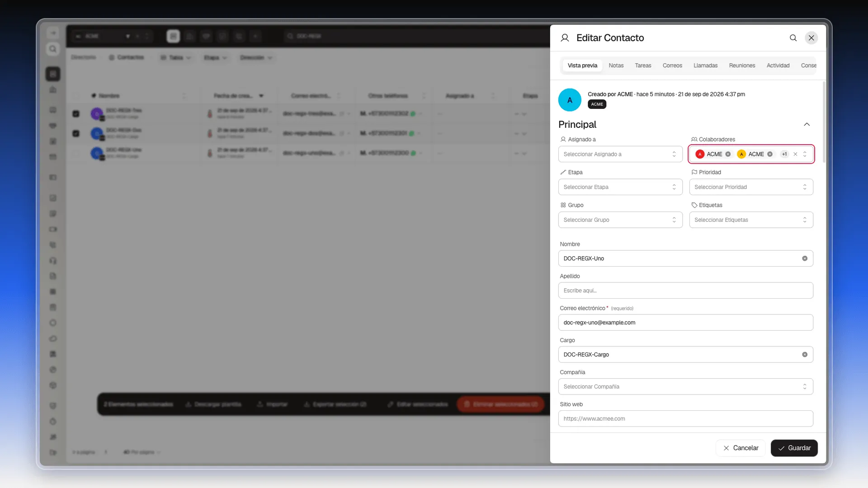Collapse the Principal section
868x488 pixels.
point(807,124)
